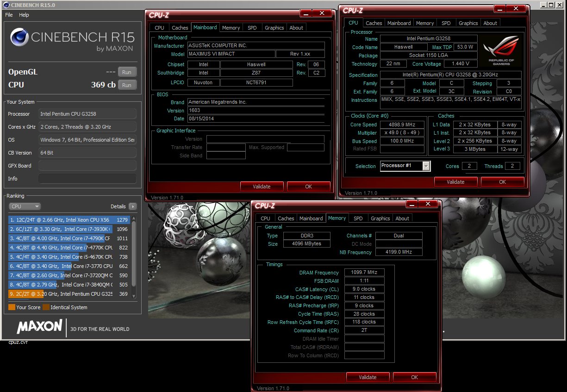Select ranking entry Core i7-3770 662

tap(69, 266)
